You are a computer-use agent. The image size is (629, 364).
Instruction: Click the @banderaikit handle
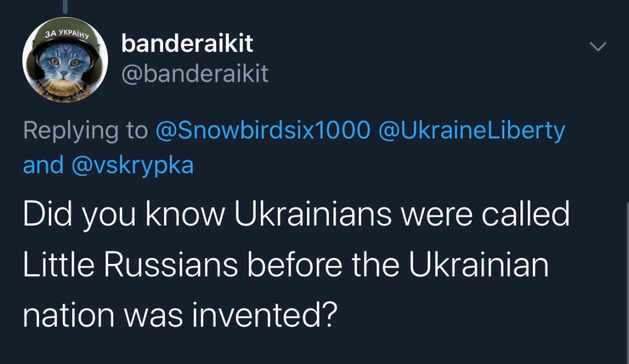point(194,73)
